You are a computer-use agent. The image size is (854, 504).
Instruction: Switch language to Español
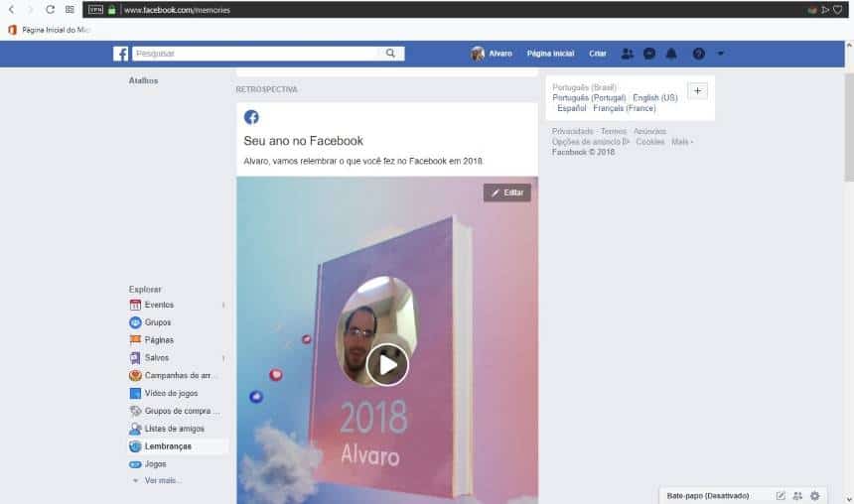click(571, 108)
